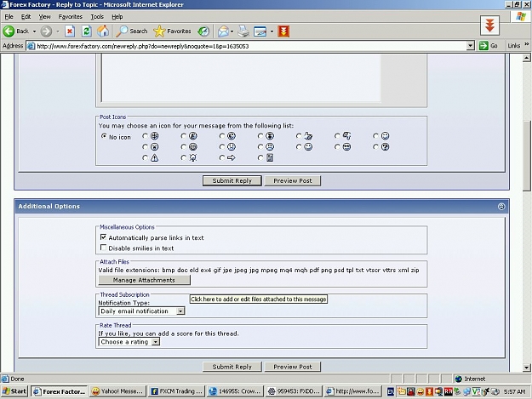Click the EN language indicator in tray
Screen dimensions: 532x399
[x=391, y=391]
